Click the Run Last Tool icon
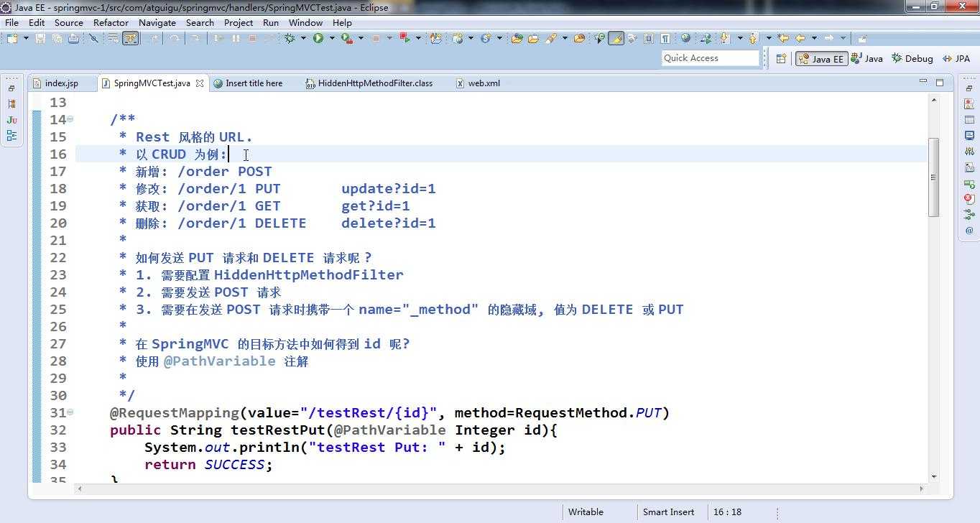980x523 pixels. [347, 38]
